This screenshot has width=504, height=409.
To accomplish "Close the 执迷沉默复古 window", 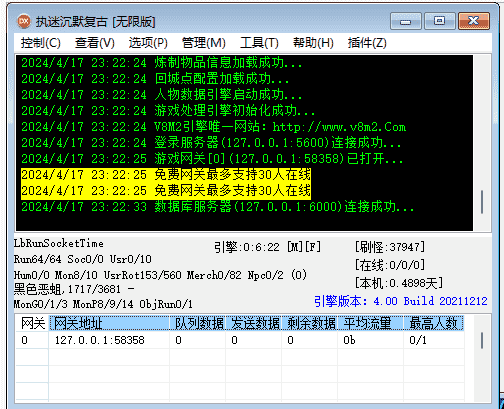I will click(x=474, y=21).
